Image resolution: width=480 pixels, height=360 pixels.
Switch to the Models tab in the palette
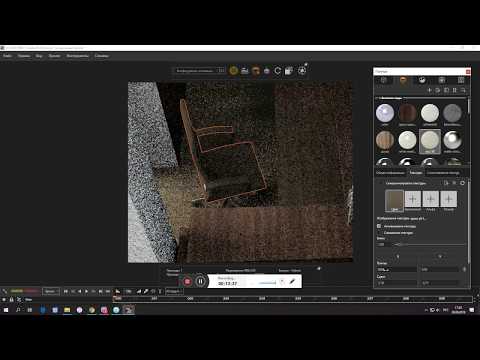click(x=384, y=80)
